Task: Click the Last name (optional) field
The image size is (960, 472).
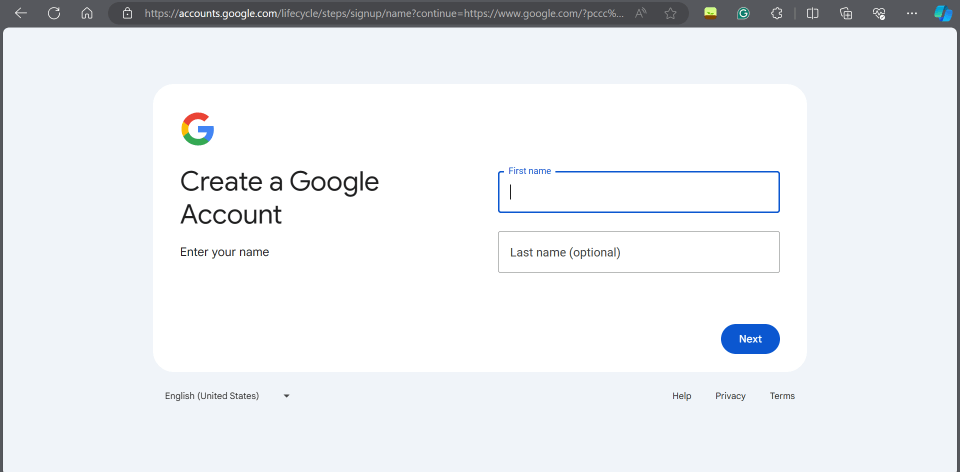Action: pos(639,252)
